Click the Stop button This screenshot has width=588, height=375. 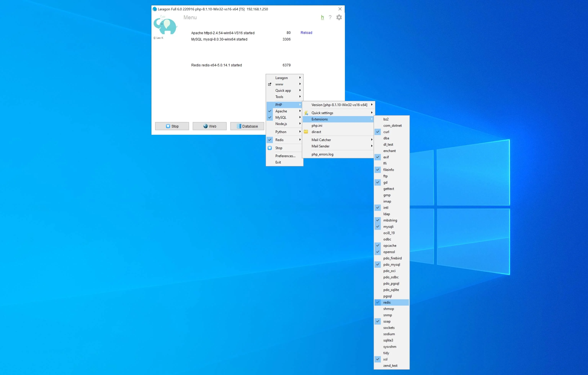coord(172,126)
